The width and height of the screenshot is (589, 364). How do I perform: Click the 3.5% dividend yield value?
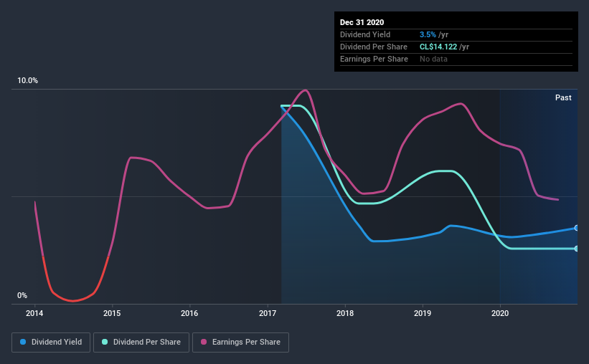coord(428,34)
